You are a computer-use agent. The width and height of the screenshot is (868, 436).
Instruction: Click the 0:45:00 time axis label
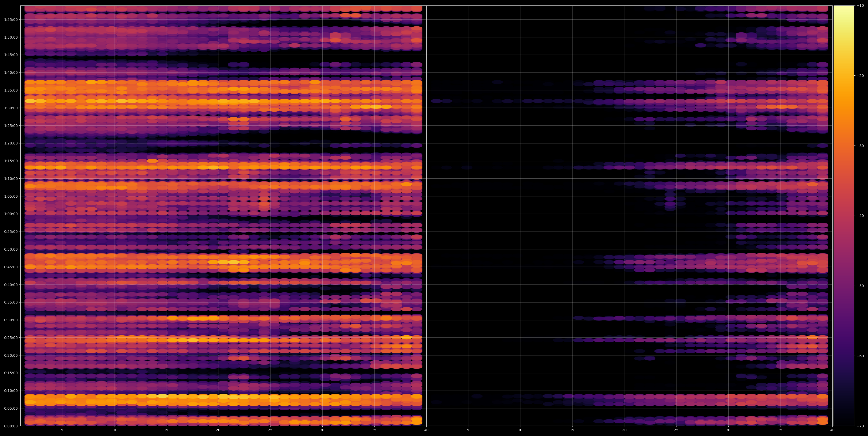click(11, 267)
